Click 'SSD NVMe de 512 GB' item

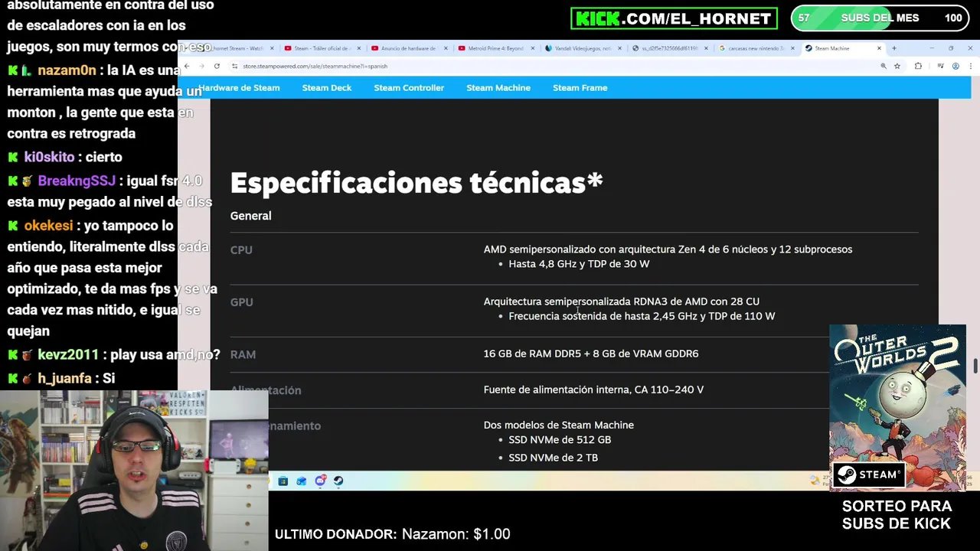560,440
